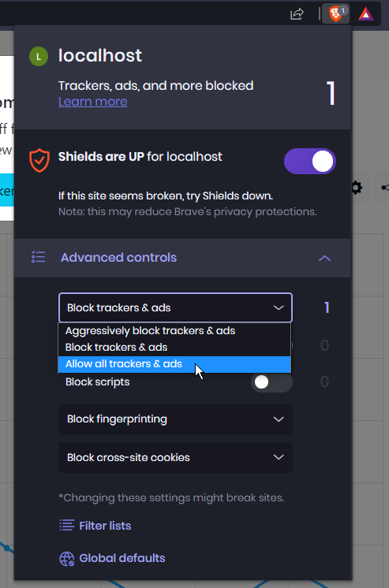Screen dimensions: 389x588
Task: Open the Block cross-site cookies dropdown
Action: (x=175, y=457)
